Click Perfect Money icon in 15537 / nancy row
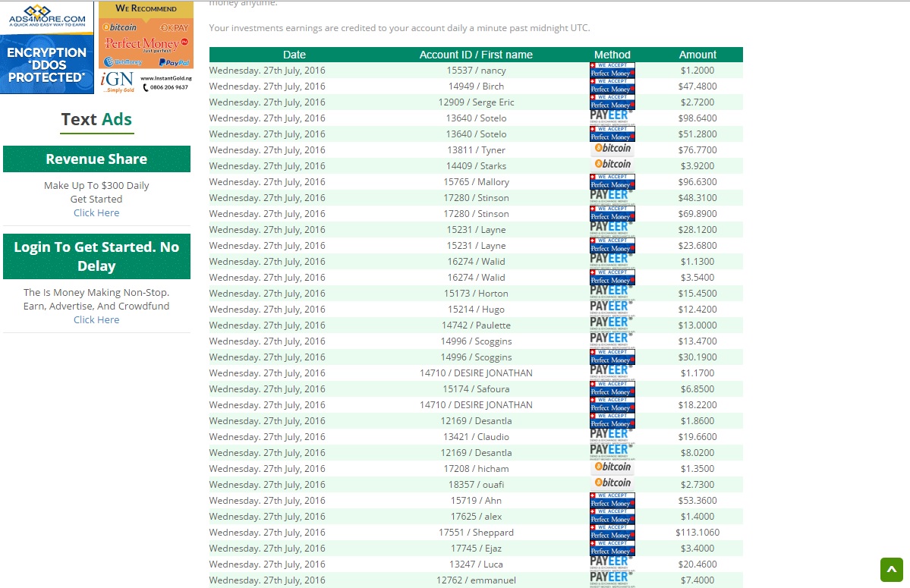Viewport: 910px width, 588px height. [x=612, y=70]
